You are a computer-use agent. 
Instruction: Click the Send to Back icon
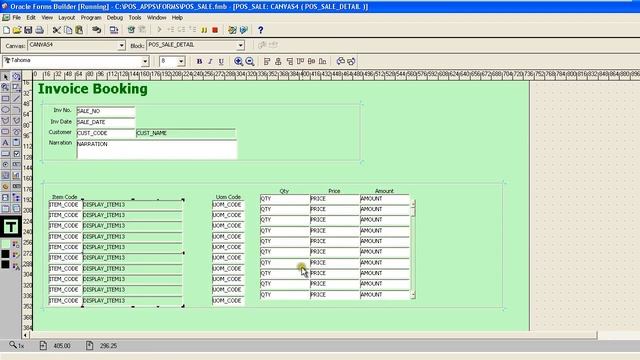(351, 61)
